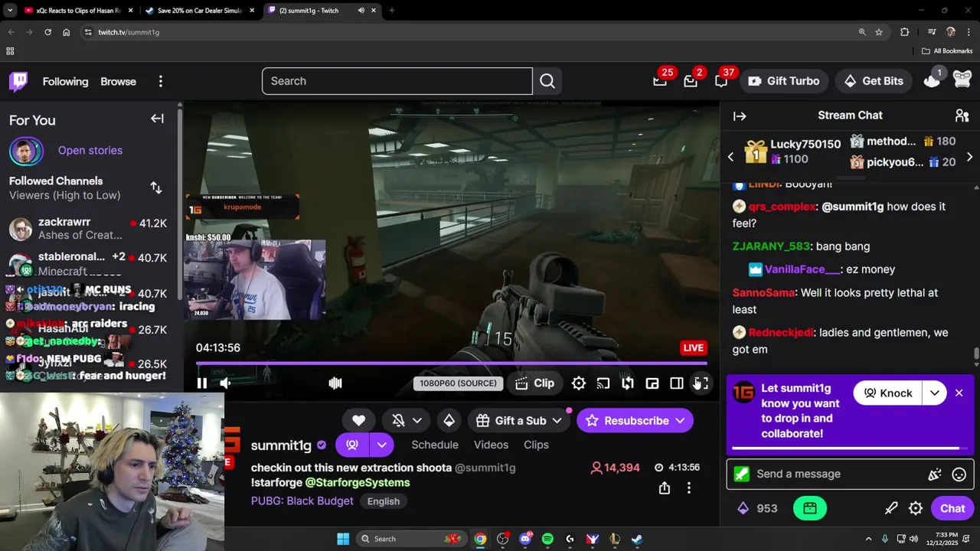Mute the stream volume speaker icon

[x=224, y=383]
